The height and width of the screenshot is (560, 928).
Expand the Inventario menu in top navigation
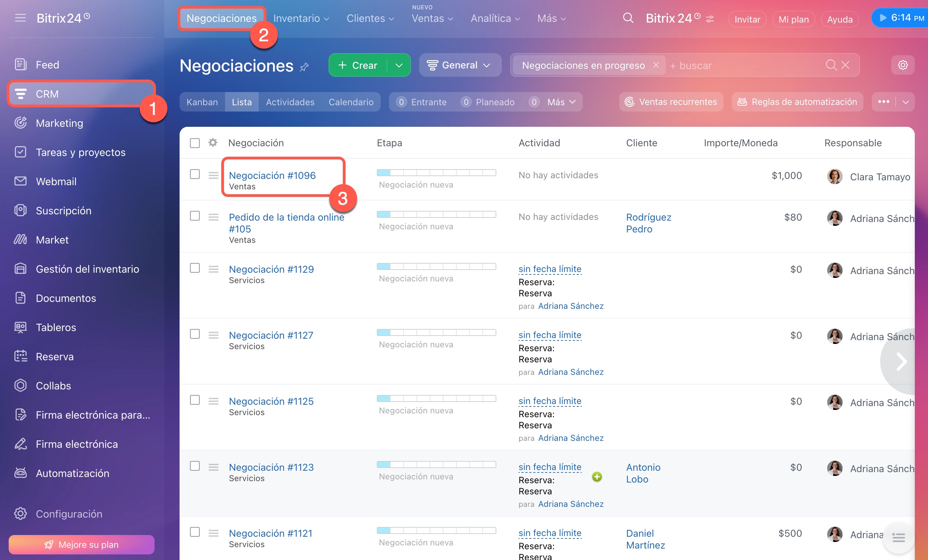pos(301,18)
